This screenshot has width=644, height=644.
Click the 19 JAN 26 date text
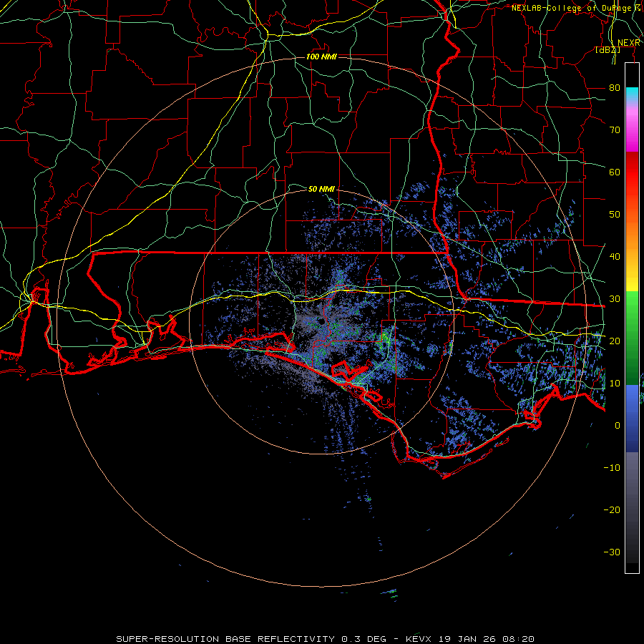click(x=468, y=639)
